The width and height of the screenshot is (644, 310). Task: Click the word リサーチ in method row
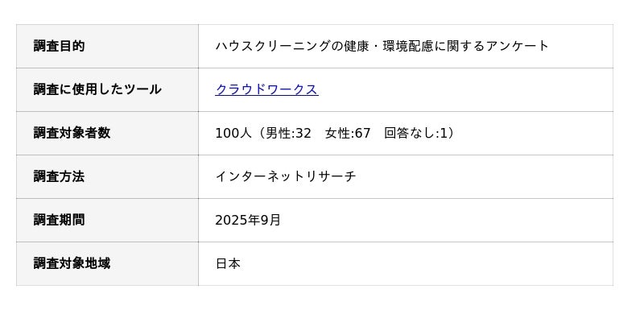331,176
